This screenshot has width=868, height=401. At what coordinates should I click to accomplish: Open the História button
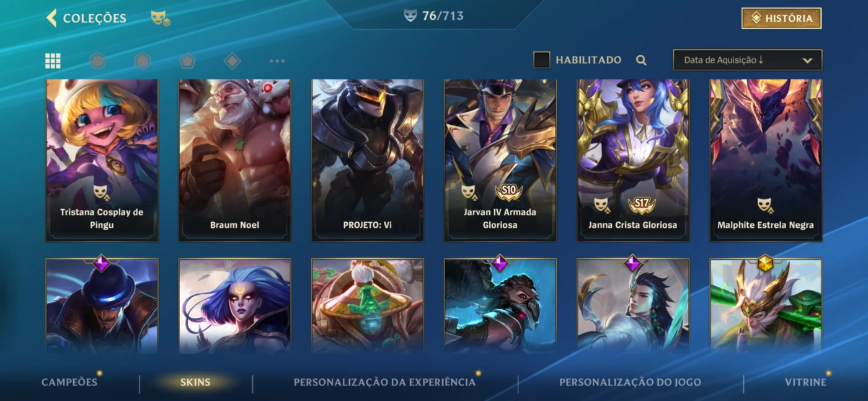[781, 19]
